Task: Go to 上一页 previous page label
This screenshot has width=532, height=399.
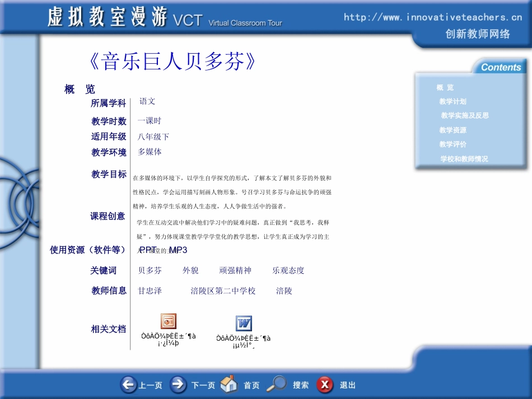Action: point(150,385)
